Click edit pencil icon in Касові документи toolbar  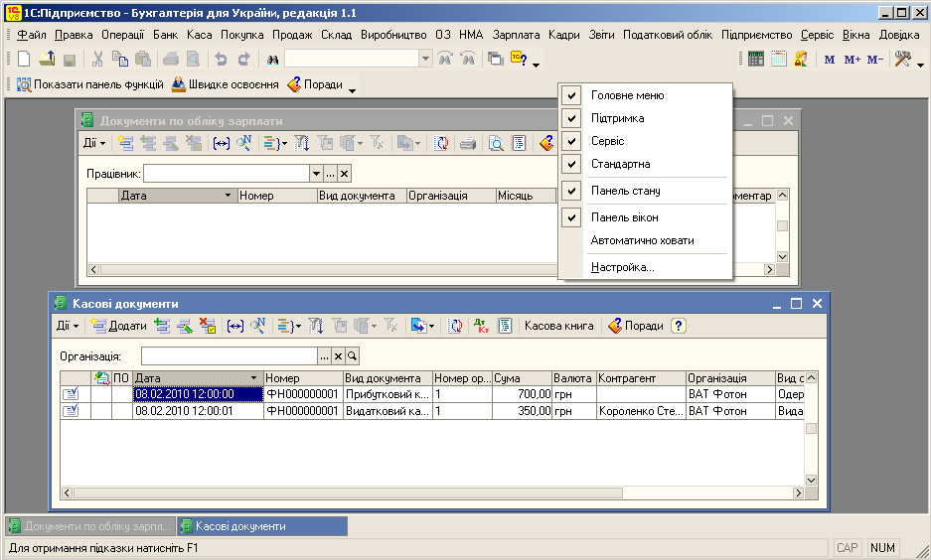pos(185,326)
